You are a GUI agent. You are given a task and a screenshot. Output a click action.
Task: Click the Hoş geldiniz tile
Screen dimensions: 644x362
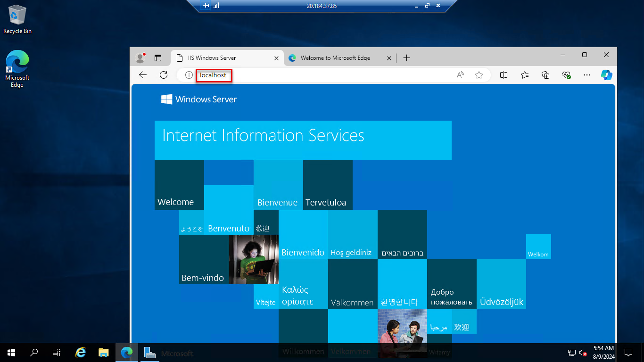[x=353, y=234]
